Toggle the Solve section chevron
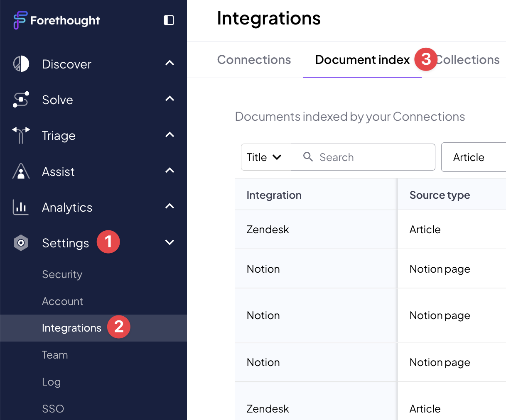Viewport: 506px width, 420px height. coord(169,99)
